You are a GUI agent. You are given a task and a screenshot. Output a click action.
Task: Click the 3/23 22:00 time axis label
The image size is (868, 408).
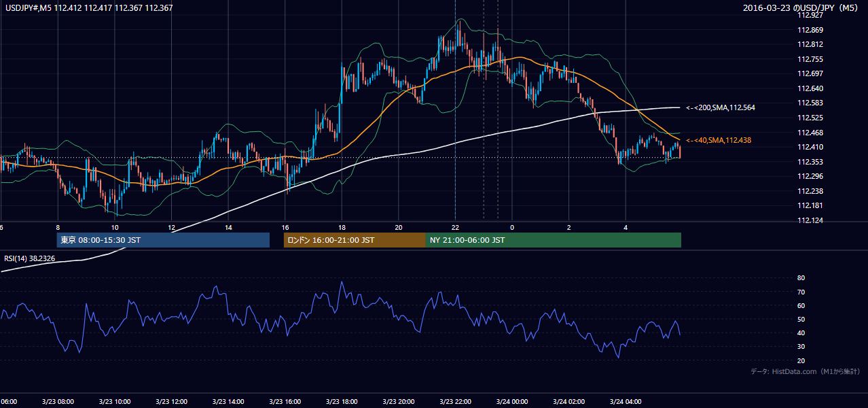(x=455, y=401)
